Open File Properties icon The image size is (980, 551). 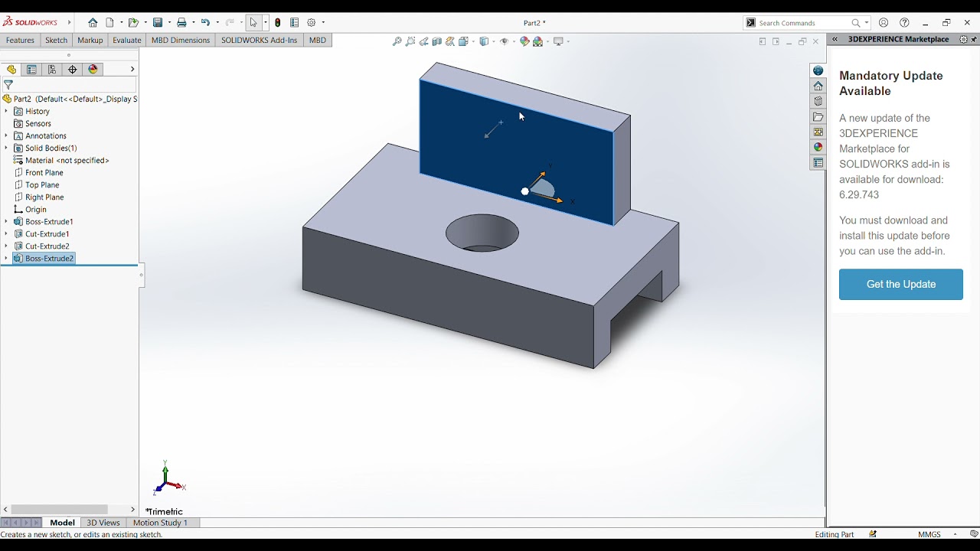click(x=295, y=23)
